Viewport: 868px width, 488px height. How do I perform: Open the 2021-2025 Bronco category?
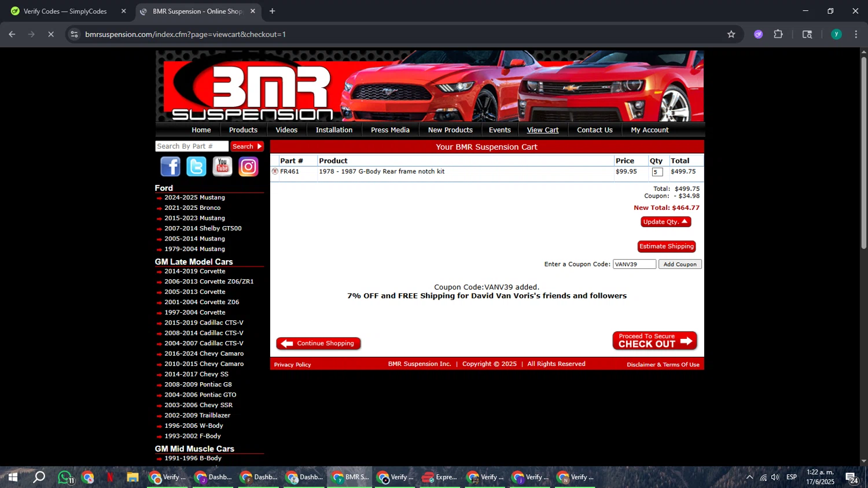click(192, 208)
